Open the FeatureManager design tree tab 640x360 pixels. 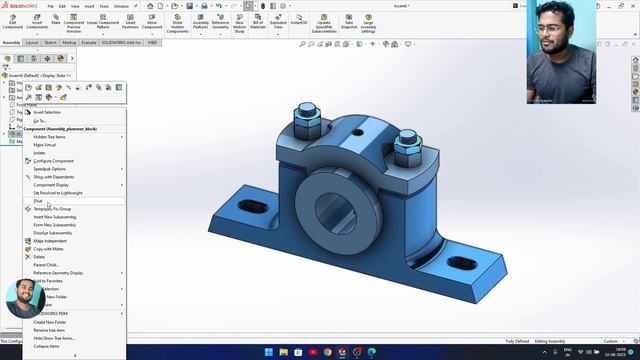click(7, 59)
